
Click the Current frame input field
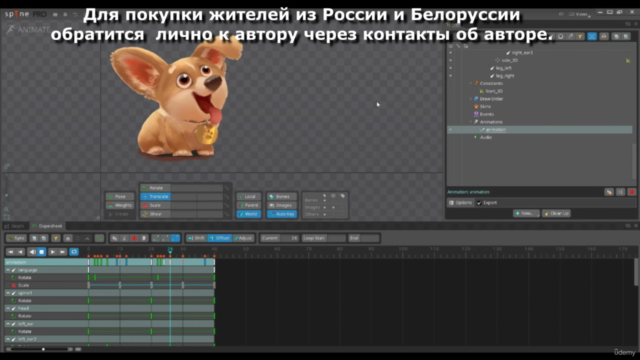click(291, 238)
